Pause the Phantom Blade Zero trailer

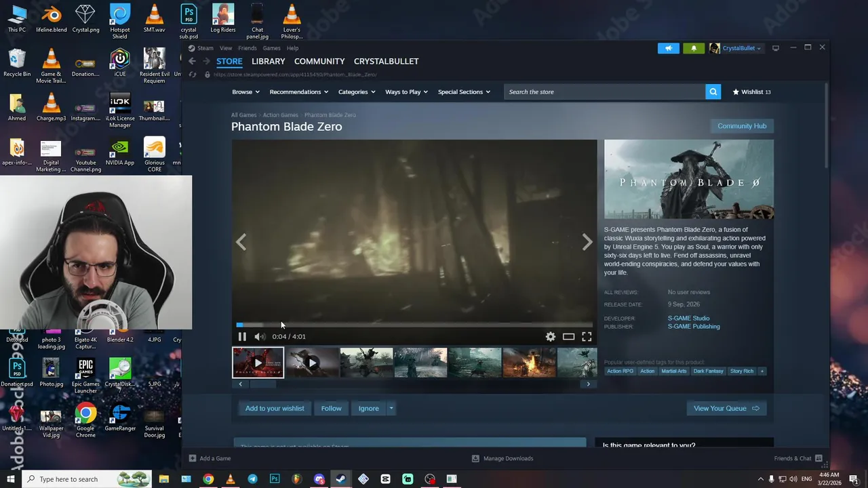click(242, 336)
